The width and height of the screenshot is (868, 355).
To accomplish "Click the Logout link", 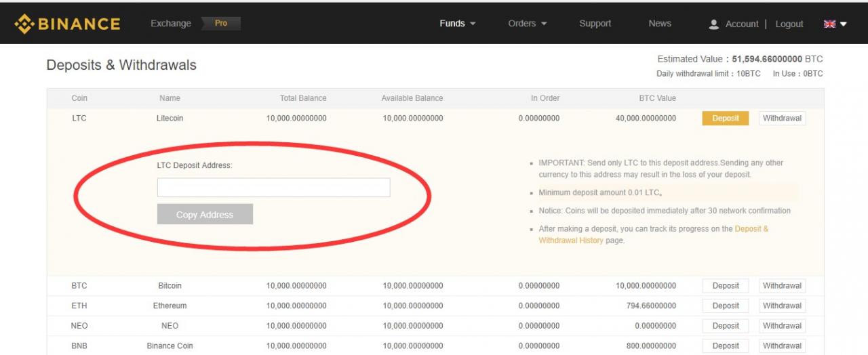I will [789, 24].
